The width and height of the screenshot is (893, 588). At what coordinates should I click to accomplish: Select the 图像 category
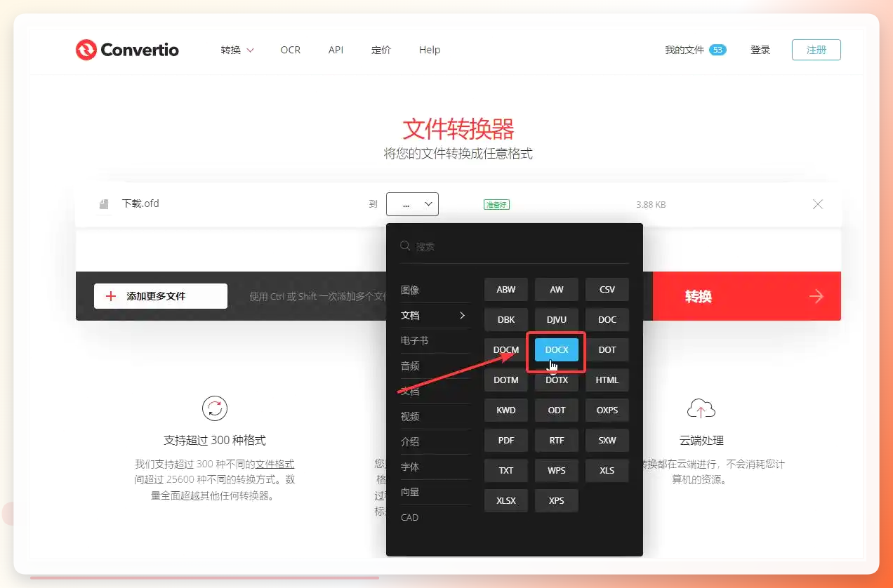point(410,290)
